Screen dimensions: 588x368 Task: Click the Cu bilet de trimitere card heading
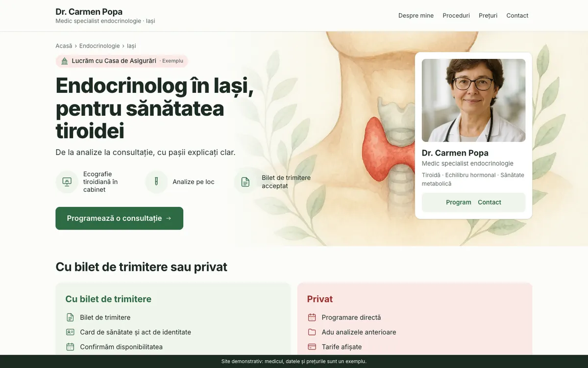coord(108,299)
